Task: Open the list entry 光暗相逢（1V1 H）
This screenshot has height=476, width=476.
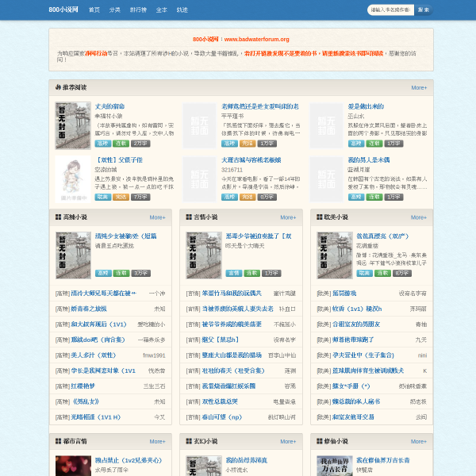Action: point(96,417)
